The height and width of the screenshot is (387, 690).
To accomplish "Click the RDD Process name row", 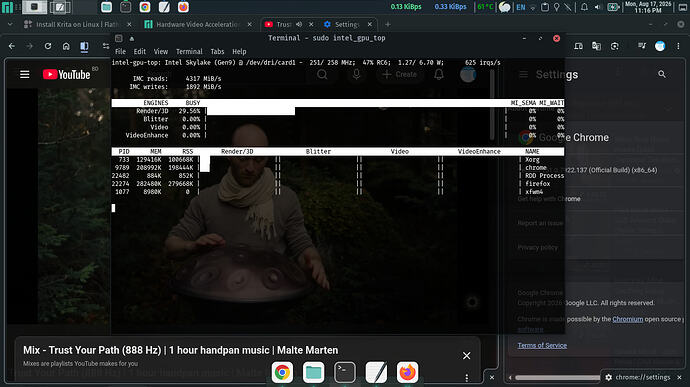I will pyautogui.click(x=544, y=176).
